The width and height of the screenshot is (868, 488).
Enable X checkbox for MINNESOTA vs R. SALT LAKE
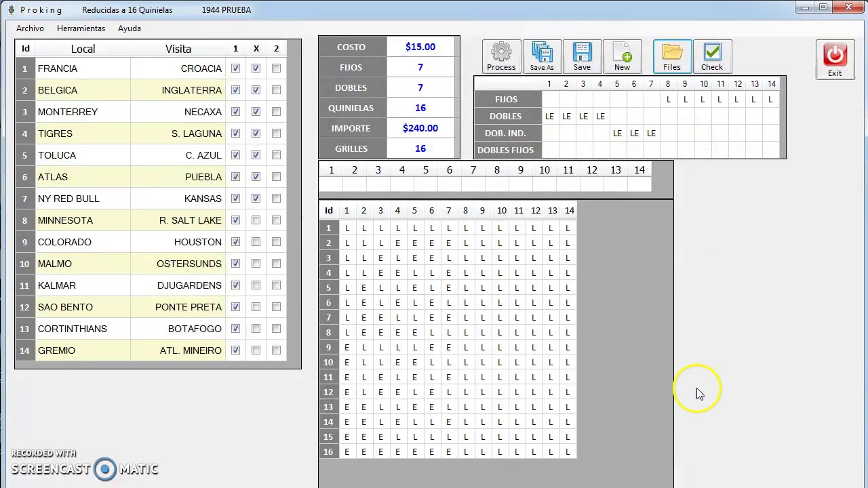pyautogui.click(x=256, y=220)
